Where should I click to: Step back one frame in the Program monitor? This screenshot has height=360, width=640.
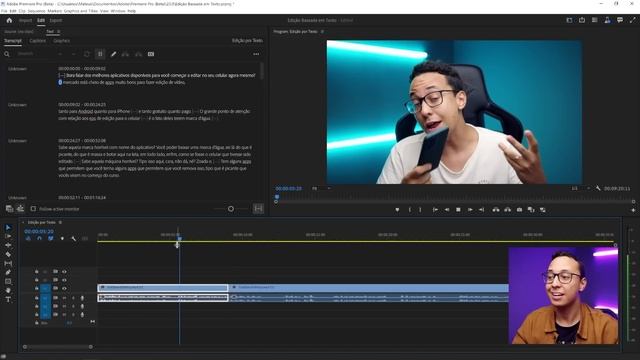click(447, 209)
